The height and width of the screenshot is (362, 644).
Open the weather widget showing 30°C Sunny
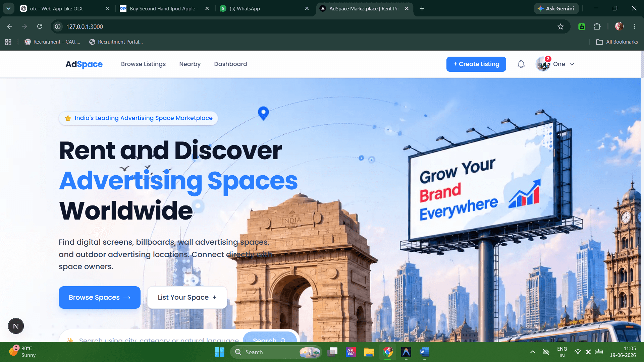coord(22,352)
